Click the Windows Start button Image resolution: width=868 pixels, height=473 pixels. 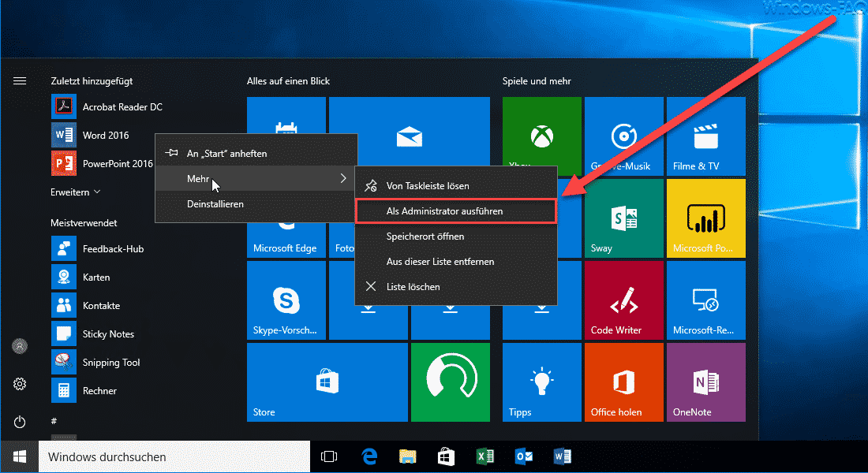20,457
